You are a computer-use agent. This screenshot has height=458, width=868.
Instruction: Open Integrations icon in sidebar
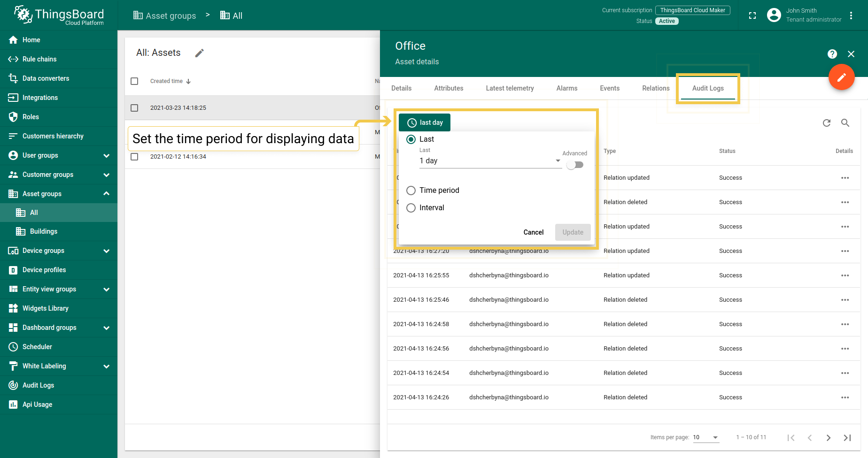point(13,98)
